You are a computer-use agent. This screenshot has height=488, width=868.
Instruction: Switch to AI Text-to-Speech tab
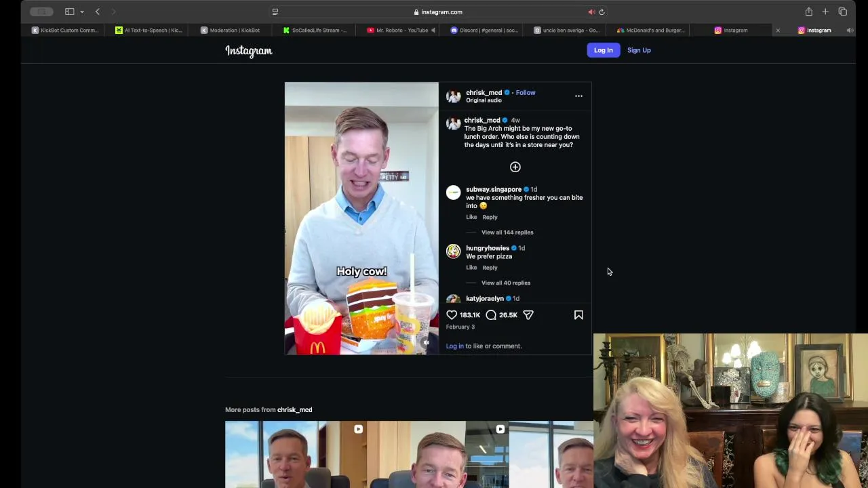149,30
